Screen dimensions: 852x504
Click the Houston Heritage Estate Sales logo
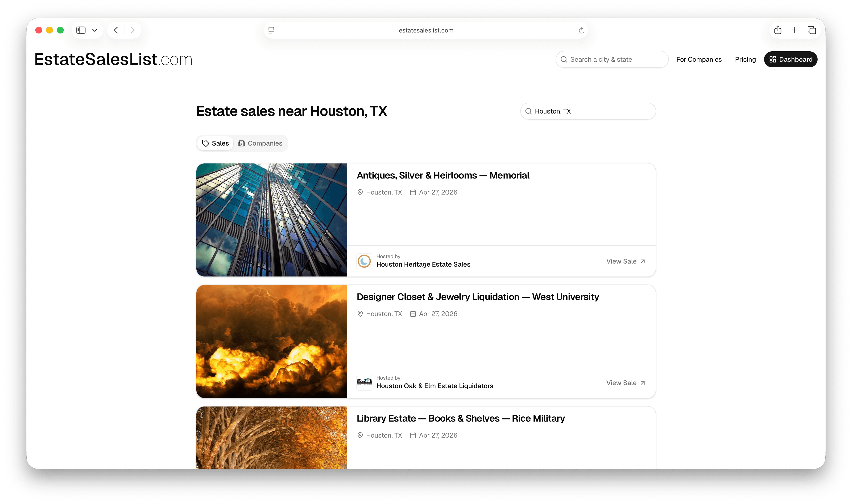point(364,261)
